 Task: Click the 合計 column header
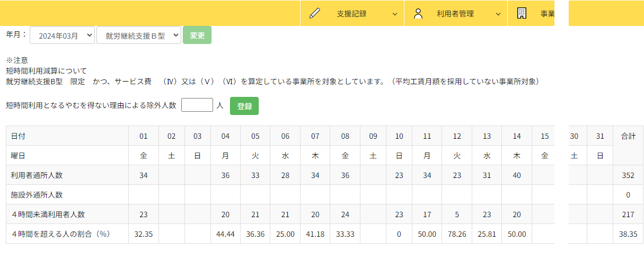click(628, 136)
